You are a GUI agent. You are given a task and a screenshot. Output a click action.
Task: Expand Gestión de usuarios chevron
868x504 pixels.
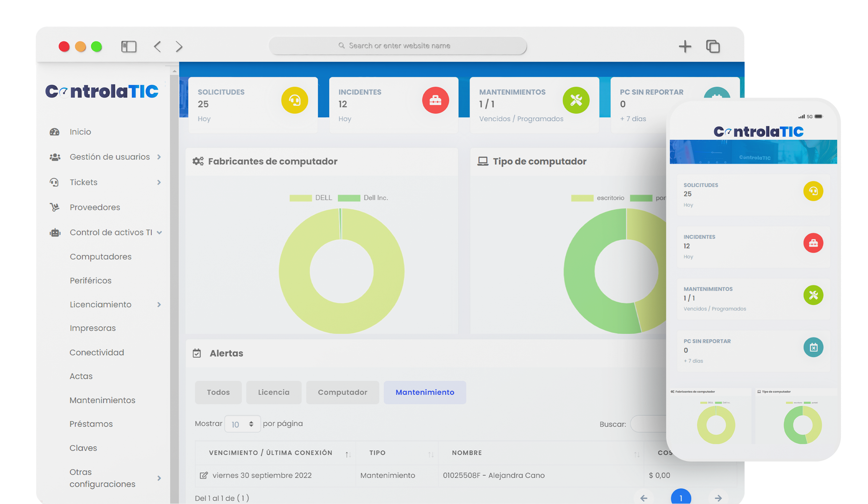tap(159, 157)
